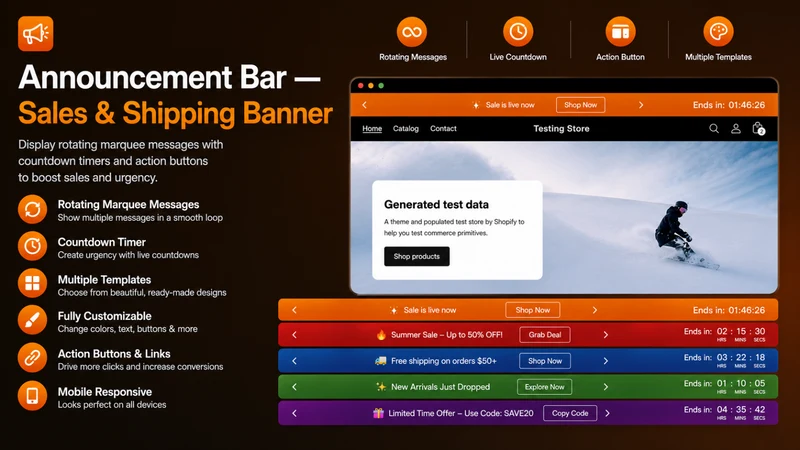800x450 pixels.
Task: Click the 'Ends in: 01:46:26' timer in browser
Action: point(729,105)
